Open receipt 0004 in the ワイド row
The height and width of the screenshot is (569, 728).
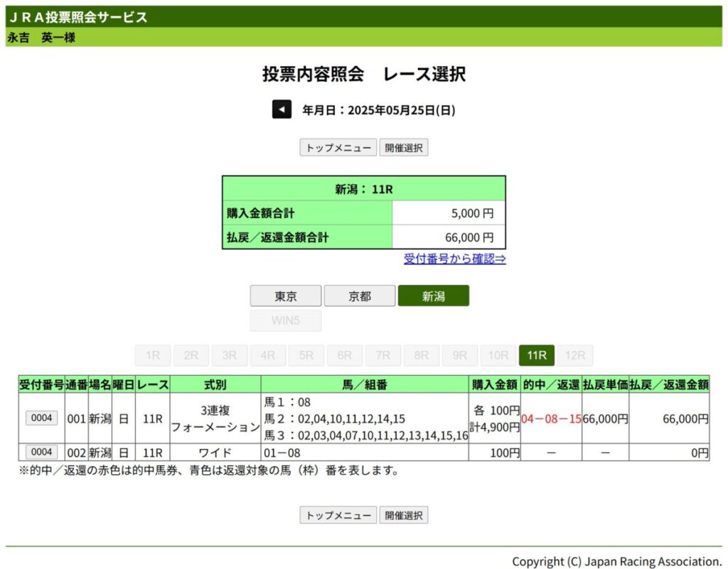click(42, 452)
